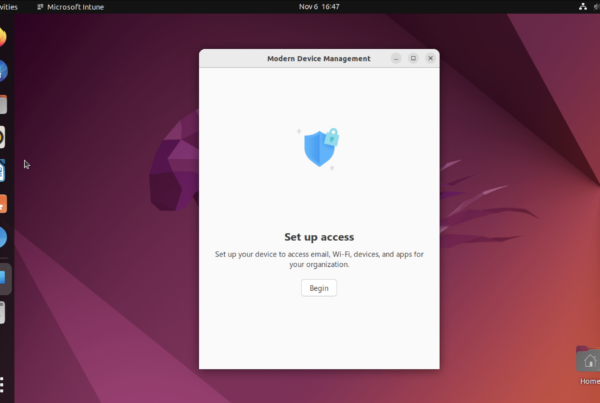This screenshot has width=600, height=403.
Task: Open the Files manager from the dock
Action: pos(3,104)
